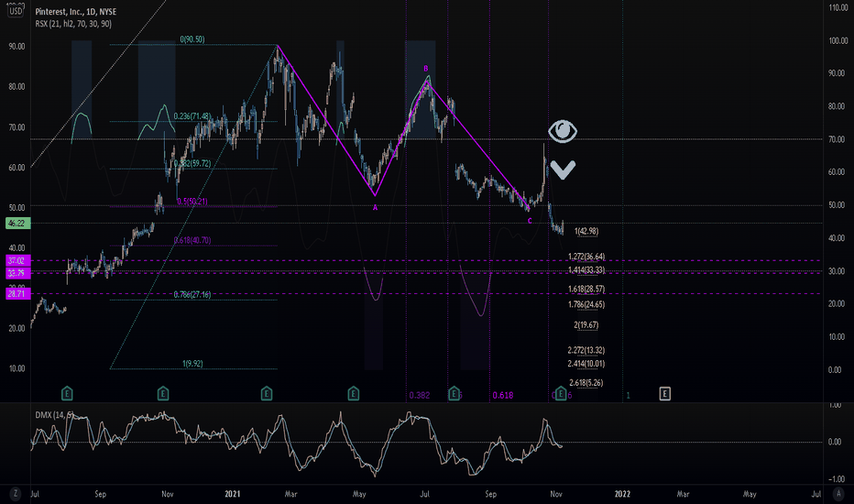Click the green 46.22 current price label
The image size is (854, 504).
coord(18,223)
